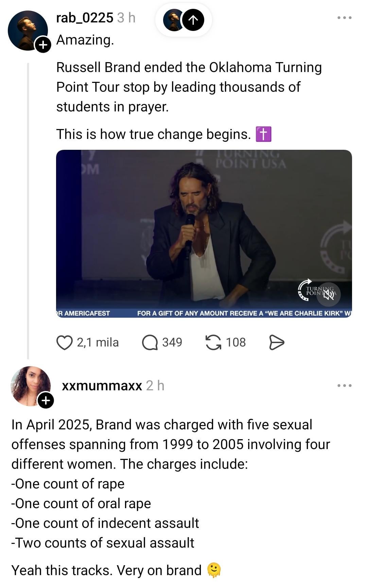Screen dimensions: 367x588
Task: Follow rab_0225 via the plus badge on avatar
Action: [43, 44]
